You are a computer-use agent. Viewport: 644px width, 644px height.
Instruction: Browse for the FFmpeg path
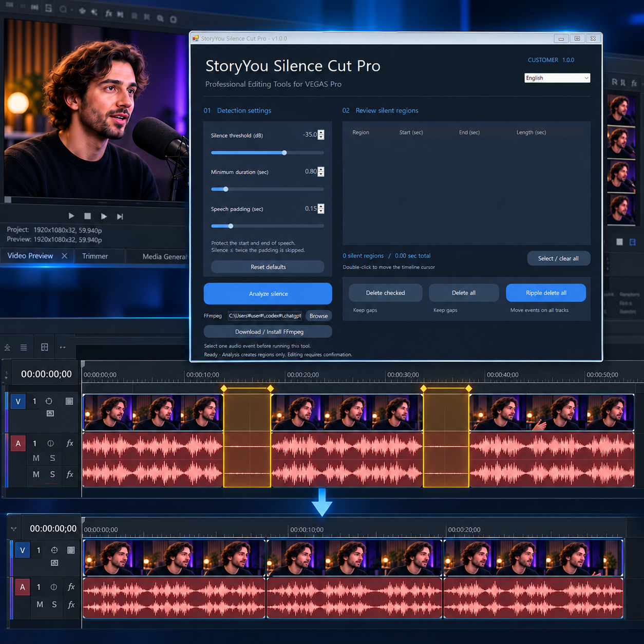coord(318,316)
